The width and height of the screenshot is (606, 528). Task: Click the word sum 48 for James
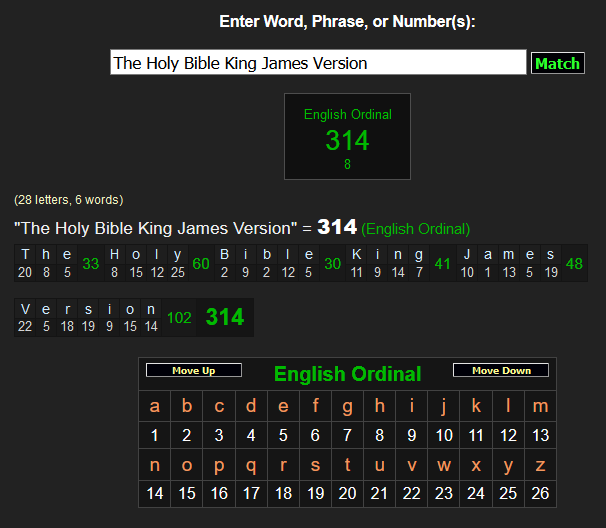574,264
